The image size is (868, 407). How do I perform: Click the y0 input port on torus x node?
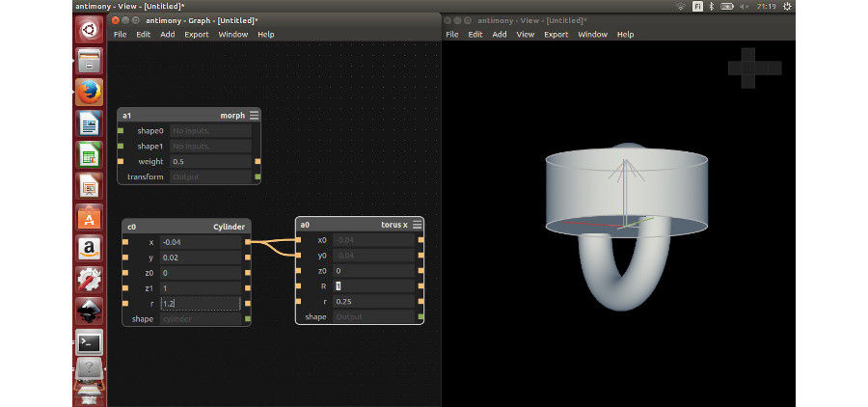298,256
